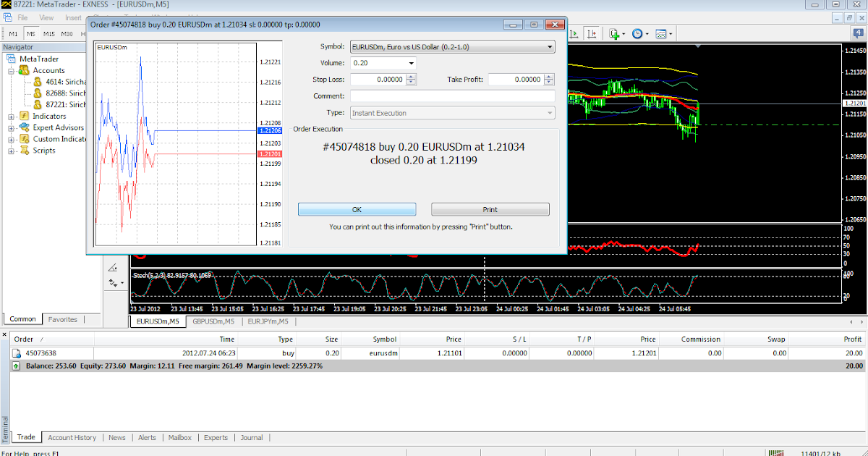Switch to the Account History tab
This screenshot has width=868, height=456.
coord(72,437)
